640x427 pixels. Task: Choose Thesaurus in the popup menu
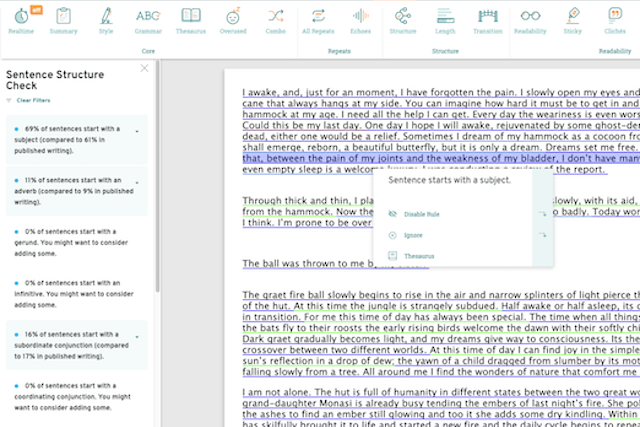419,256
